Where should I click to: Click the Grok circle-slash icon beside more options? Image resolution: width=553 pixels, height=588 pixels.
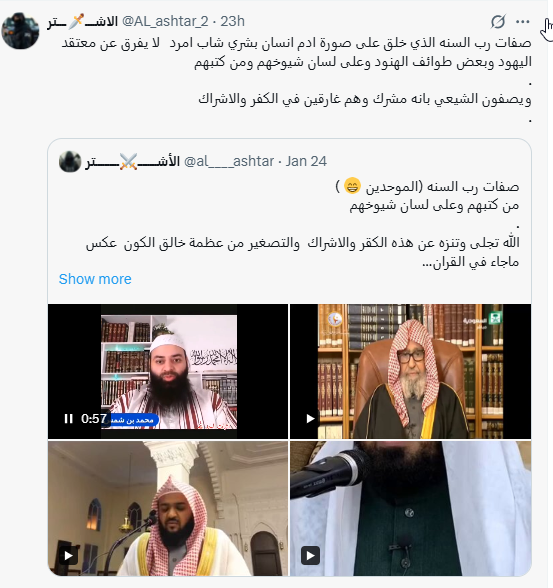(498, 22)
